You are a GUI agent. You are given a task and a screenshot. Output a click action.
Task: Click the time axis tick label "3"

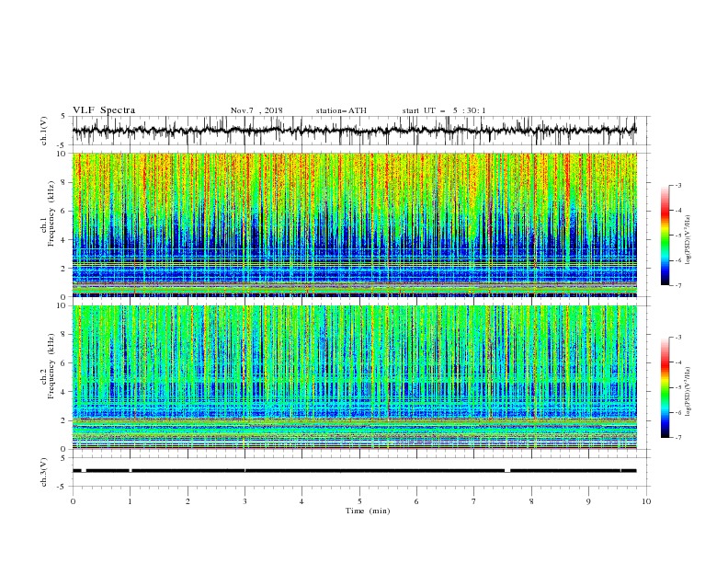[245, 501]
